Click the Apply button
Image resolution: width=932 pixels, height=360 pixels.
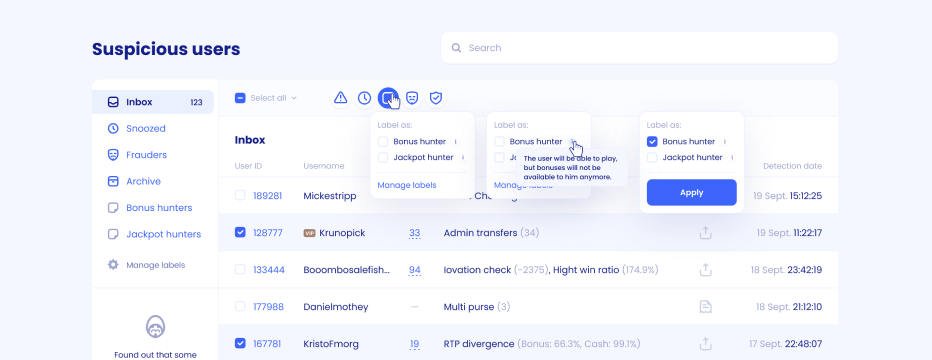692,192
